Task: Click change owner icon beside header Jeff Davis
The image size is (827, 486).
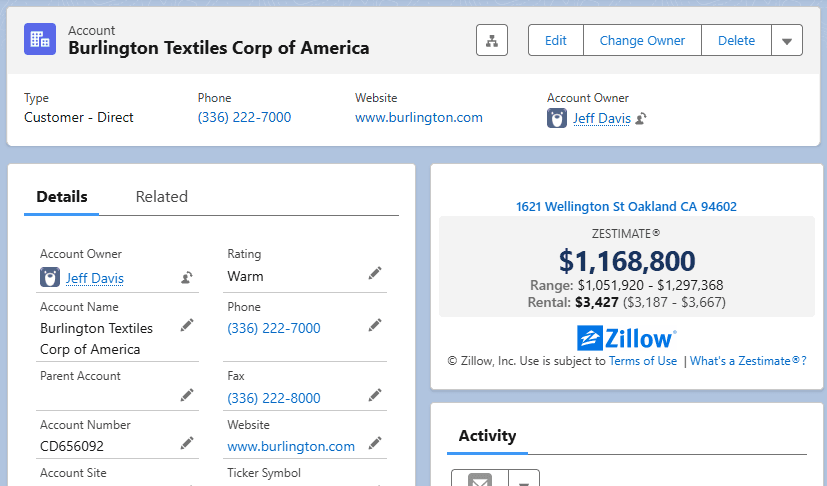Action: point(641,118)
